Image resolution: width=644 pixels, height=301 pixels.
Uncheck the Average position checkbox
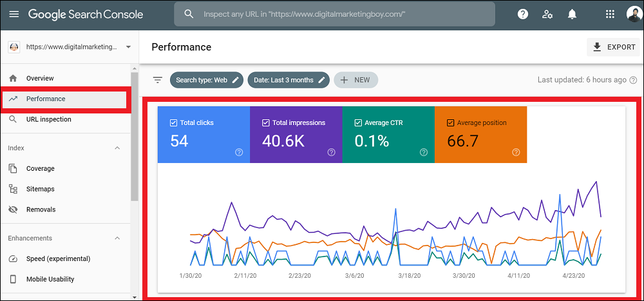point(451,122)
